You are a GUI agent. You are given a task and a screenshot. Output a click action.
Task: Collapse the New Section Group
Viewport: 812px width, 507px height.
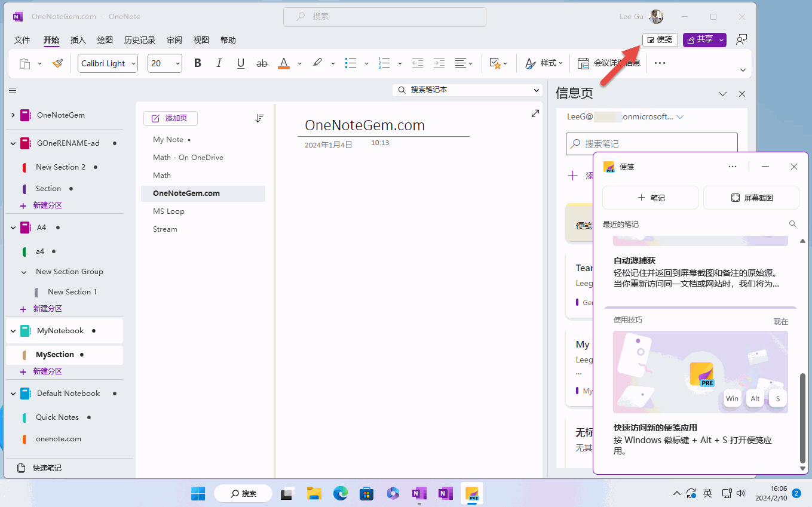pos(24,272)
